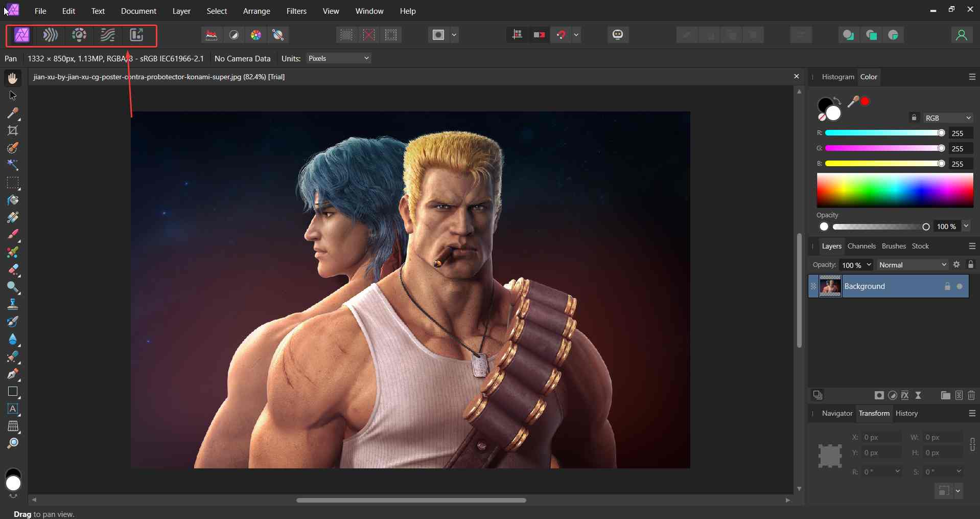The width and height of the screenshot is (980, 519).
Task: Select the Flood Fill tool
Action: [13, 200]
